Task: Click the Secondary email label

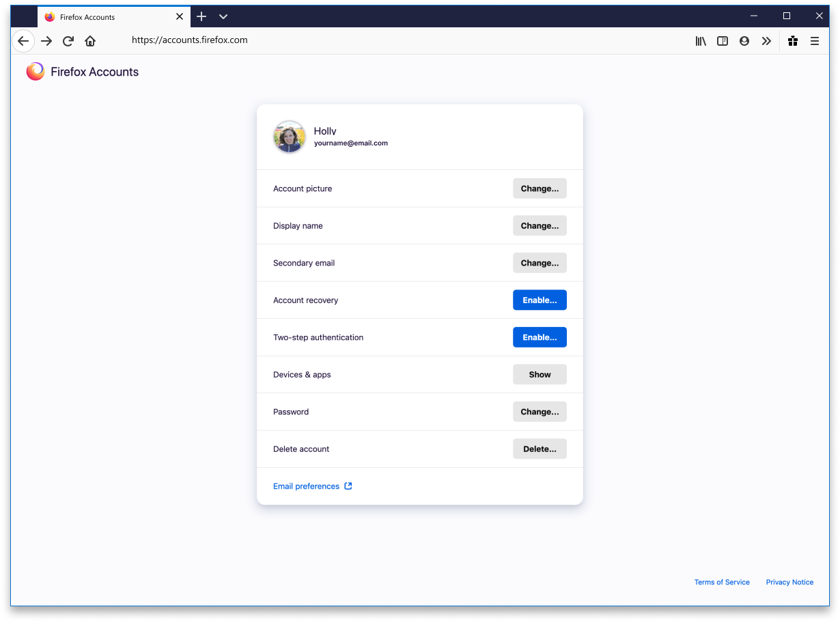Action: [304, 263]
